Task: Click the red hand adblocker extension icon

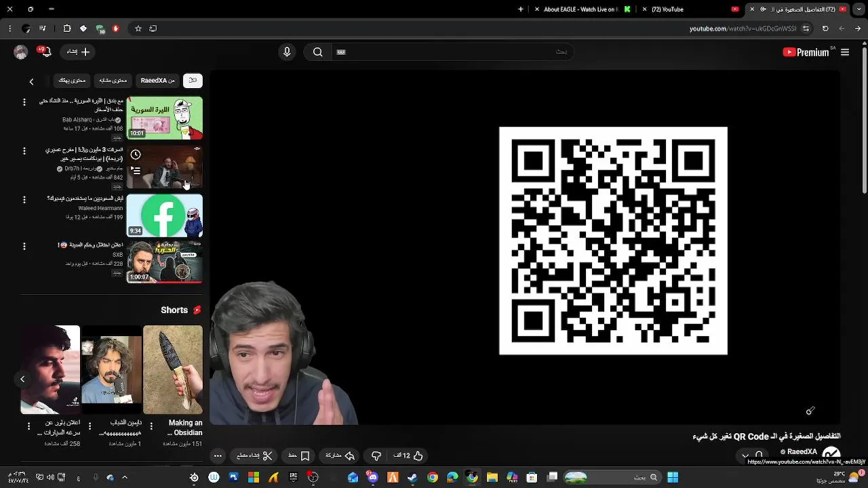Action: [116, 28]
